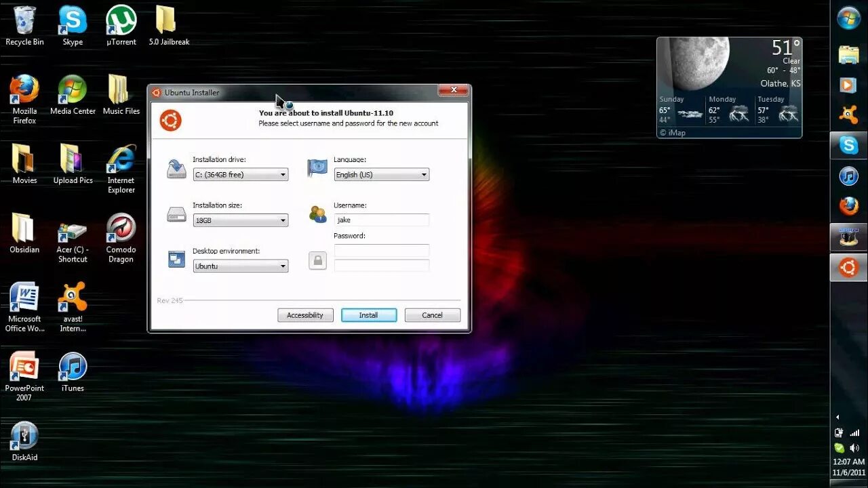This screenshot has width=868, height=488.
Task: Click the confirm password field
Action: pos(382,265)
